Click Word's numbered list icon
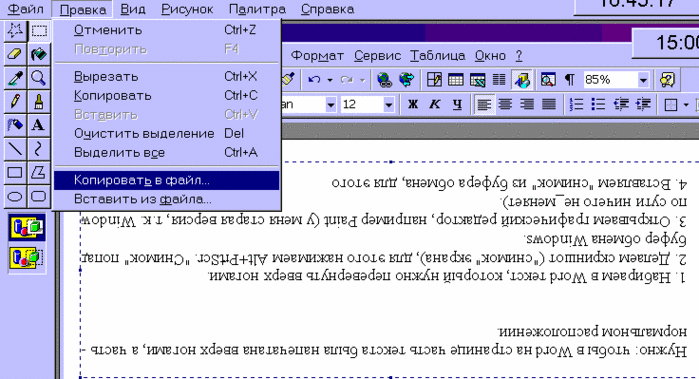699x379 pixels. tap(576, 104)
